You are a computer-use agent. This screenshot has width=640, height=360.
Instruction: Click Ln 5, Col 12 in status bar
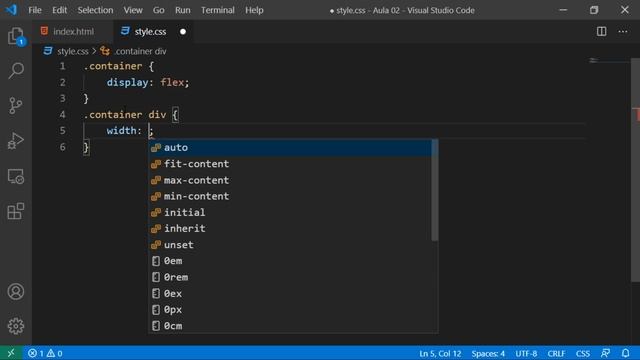tap(440, 353)
